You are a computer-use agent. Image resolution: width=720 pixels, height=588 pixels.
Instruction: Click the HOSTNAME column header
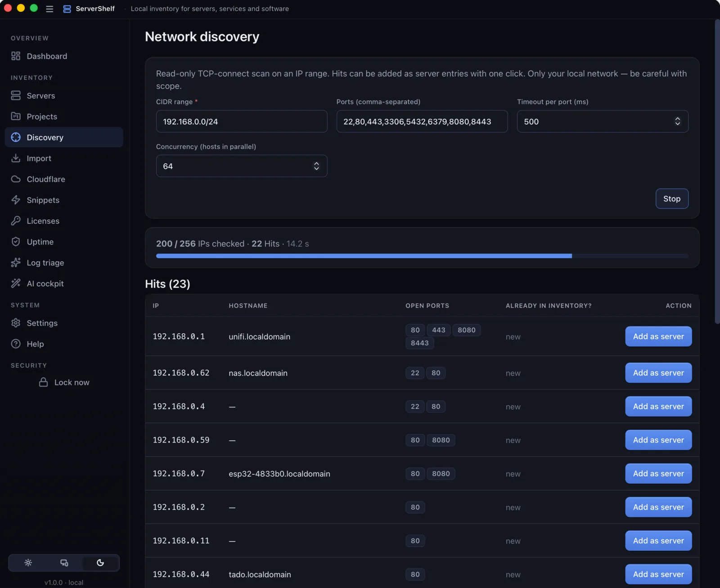coord(248,306)
